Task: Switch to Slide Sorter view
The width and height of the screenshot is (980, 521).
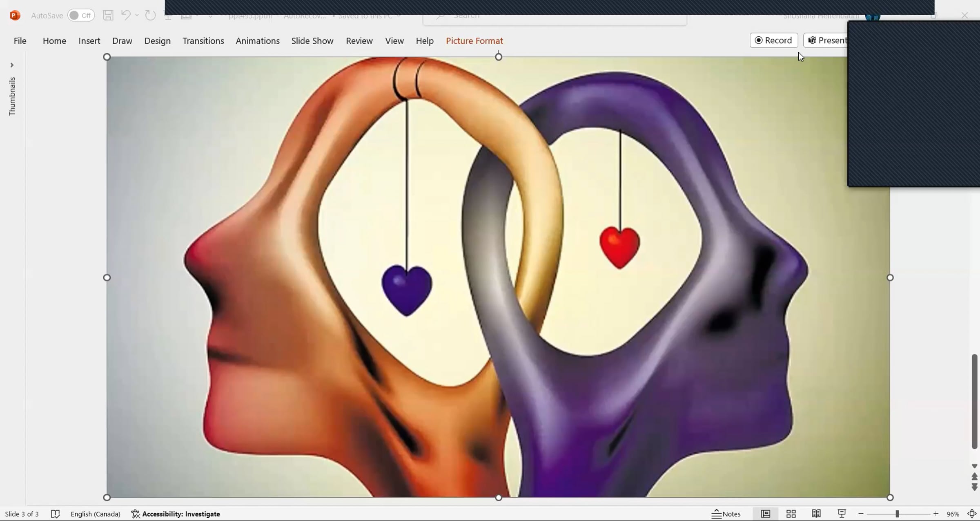Action: [791, 514]
